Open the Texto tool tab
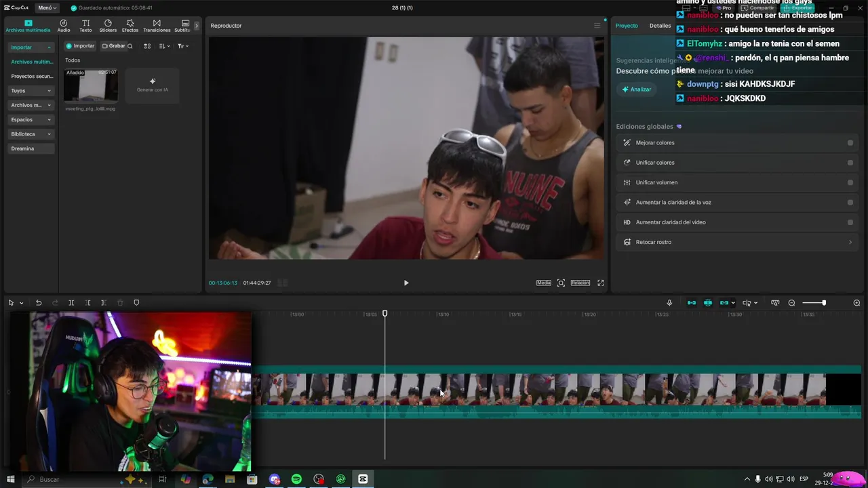This screenshot has height=488, width=868. 85,26
